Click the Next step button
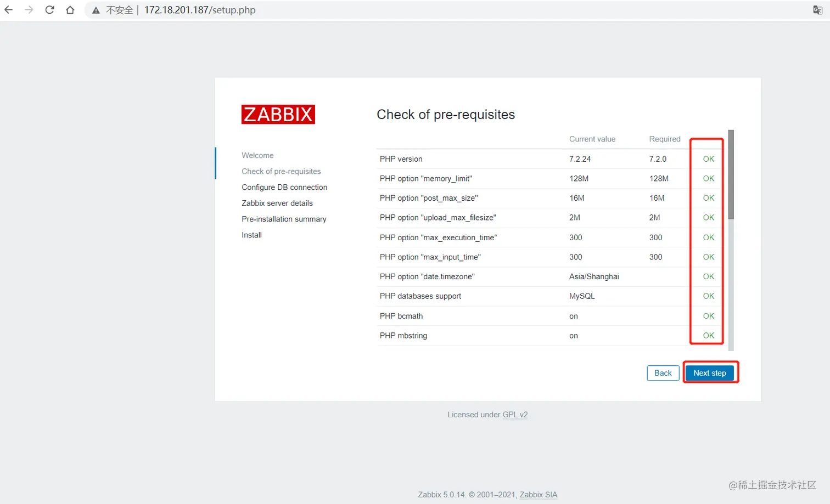The height and width of the screenshot is (504, 830). tap(710, 373)
